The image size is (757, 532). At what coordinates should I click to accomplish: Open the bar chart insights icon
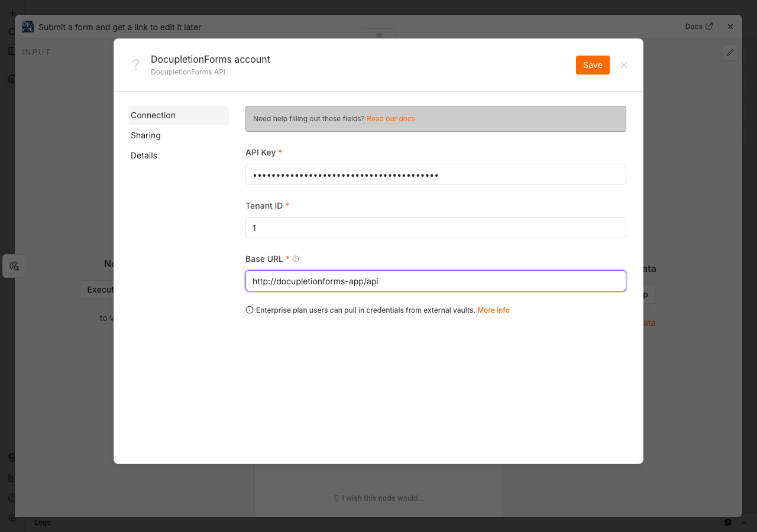coord(12,478)
